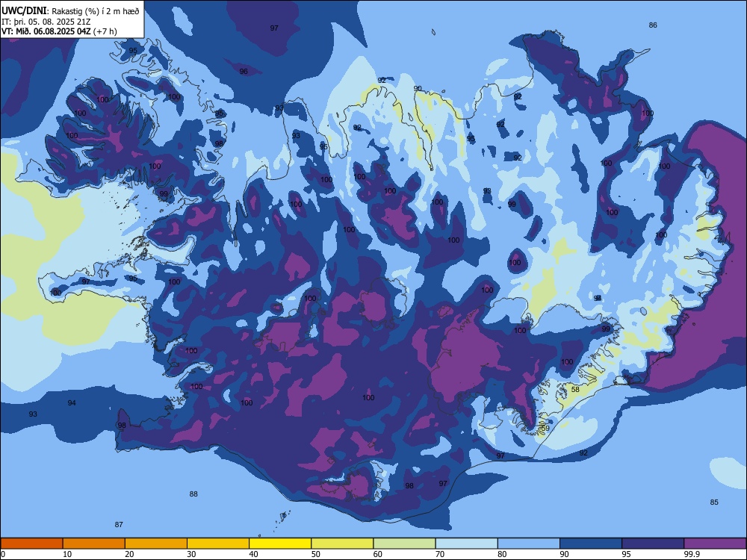Viewport: 747px width, 560px height.
Task: Click the '96' humidity value on the map
Action: click(244, 72)
